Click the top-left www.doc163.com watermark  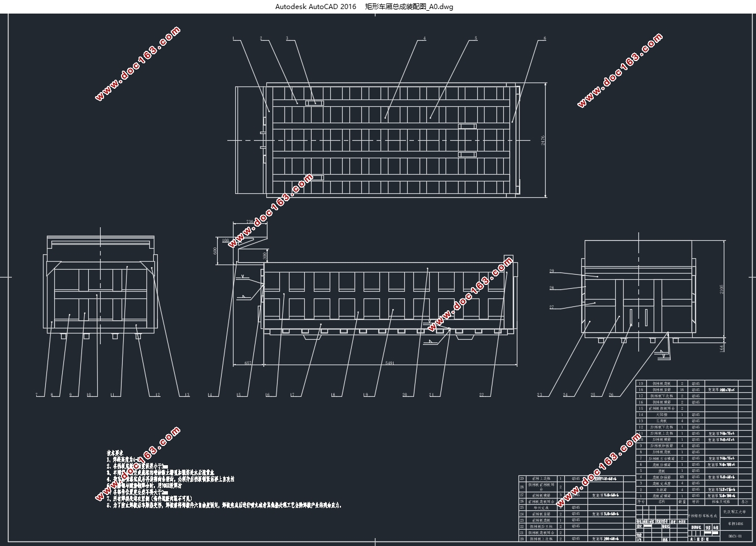click(137, 64)
